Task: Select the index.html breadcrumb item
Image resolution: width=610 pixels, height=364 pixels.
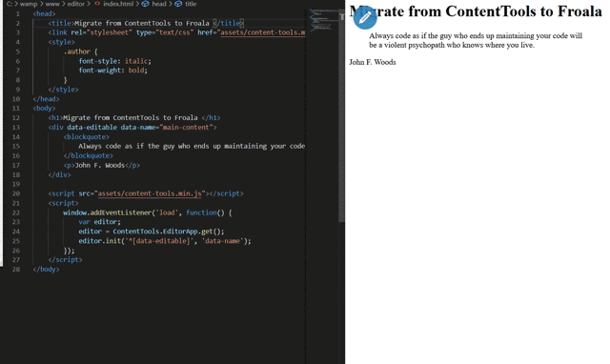Action: pos(118,4)
